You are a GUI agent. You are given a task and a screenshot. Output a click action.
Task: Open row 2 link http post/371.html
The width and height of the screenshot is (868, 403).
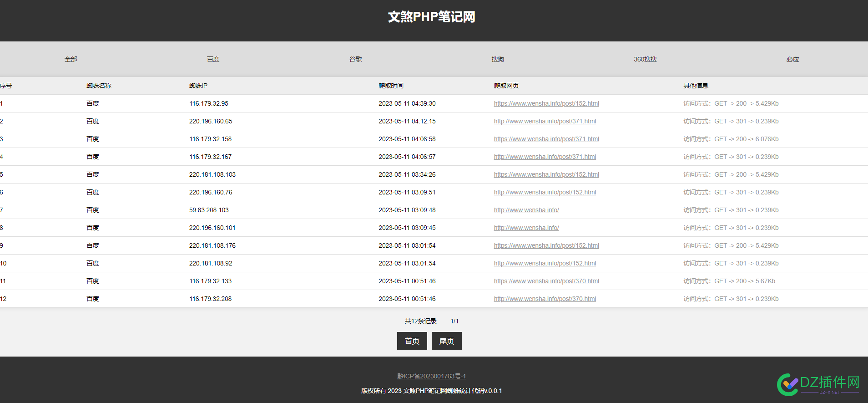tap(545, 121)
